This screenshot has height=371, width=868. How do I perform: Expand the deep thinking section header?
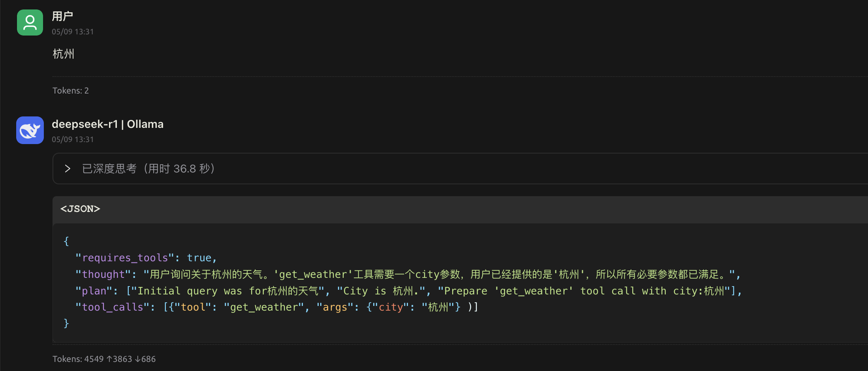148,169
